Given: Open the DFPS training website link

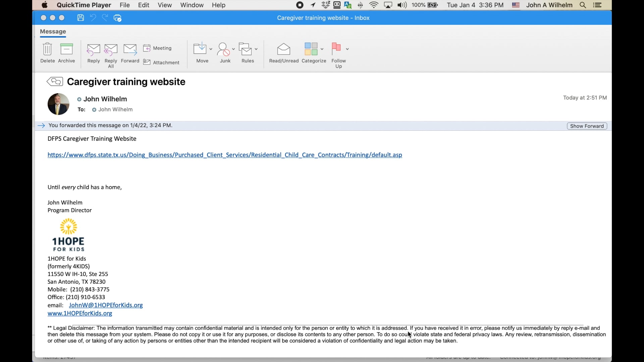Looking at the screenshot, I should tap(225, 155).
